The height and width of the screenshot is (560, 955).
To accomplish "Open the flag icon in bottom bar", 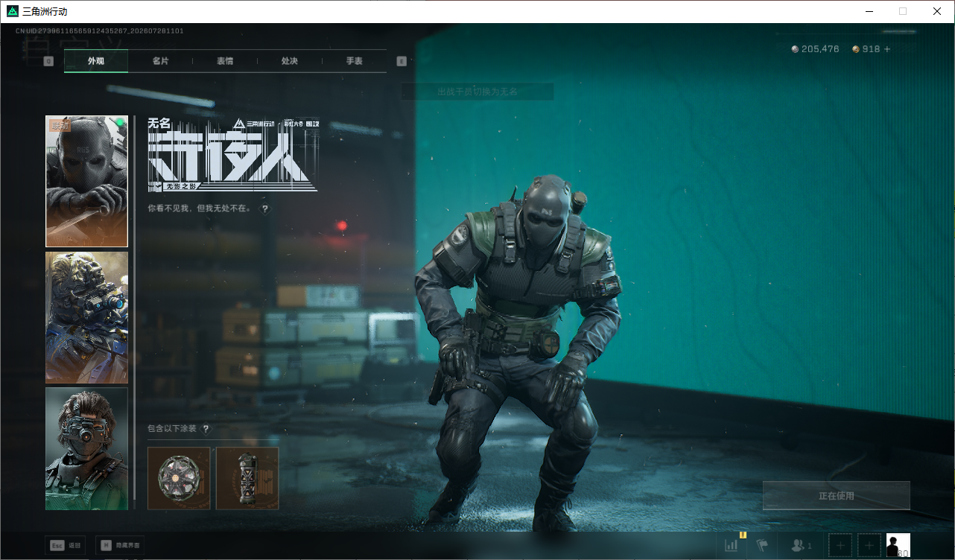I will point(762,546).
